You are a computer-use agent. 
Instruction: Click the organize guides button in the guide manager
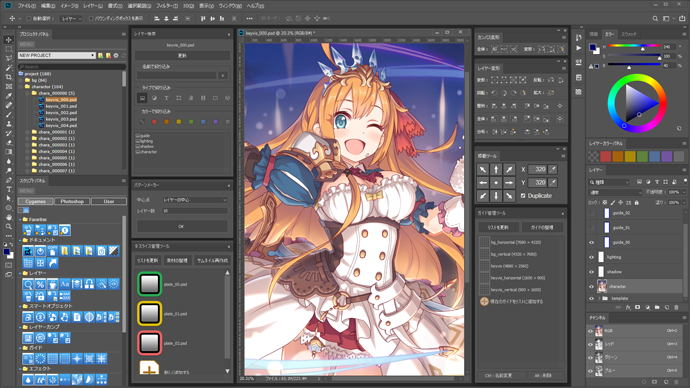[x=542, y=227]
